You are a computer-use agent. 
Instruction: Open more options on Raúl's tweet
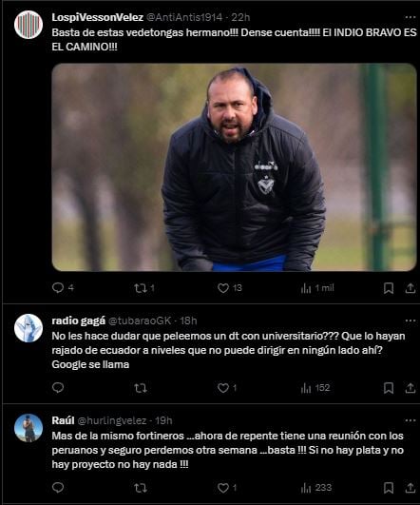pos(410,420)
